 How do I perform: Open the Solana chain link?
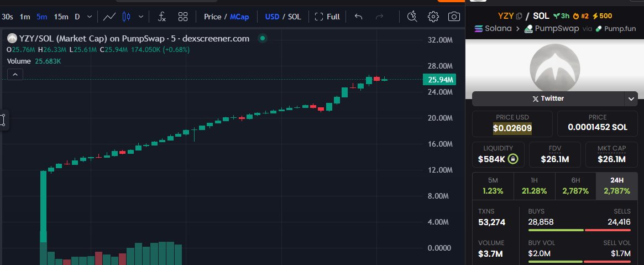click(493, 29)
